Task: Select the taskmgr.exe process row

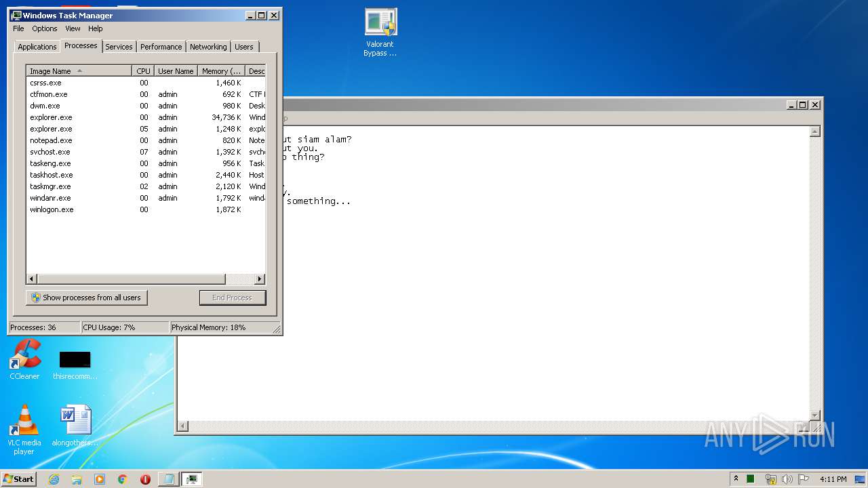Action: (146, 186)
